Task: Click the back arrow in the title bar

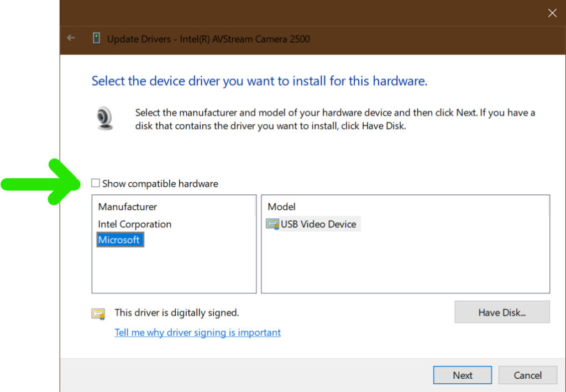Action: pyautogui.click(x=71, y=38)
